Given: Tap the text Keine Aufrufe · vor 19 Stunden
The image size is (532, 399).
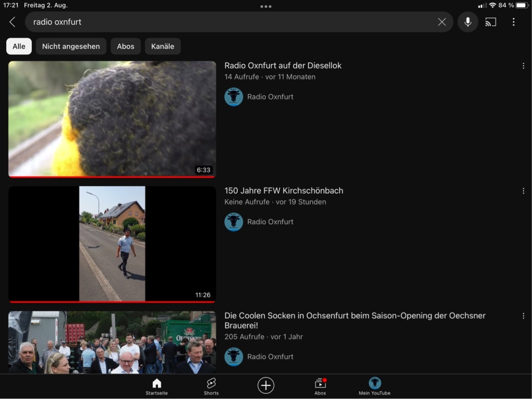Looking at the screenshot, I should tap(275, 202).
